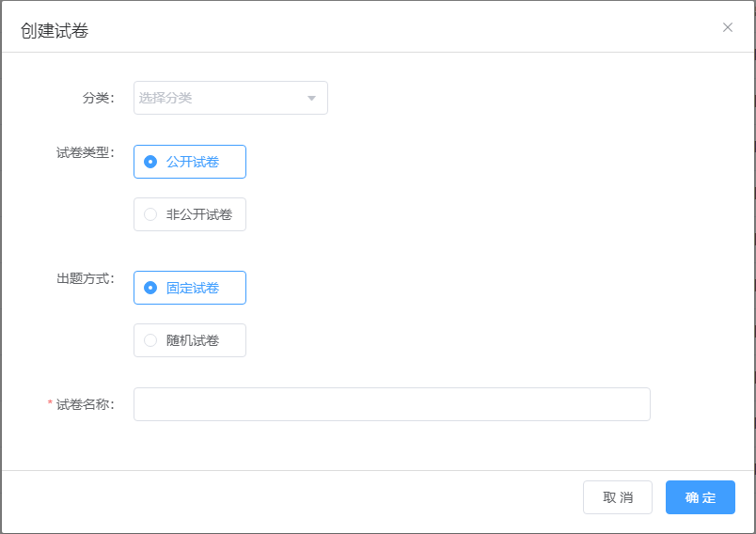756x534 pixels.
Task: Click the 试卷名称 required field label
Action: point(81,404)
